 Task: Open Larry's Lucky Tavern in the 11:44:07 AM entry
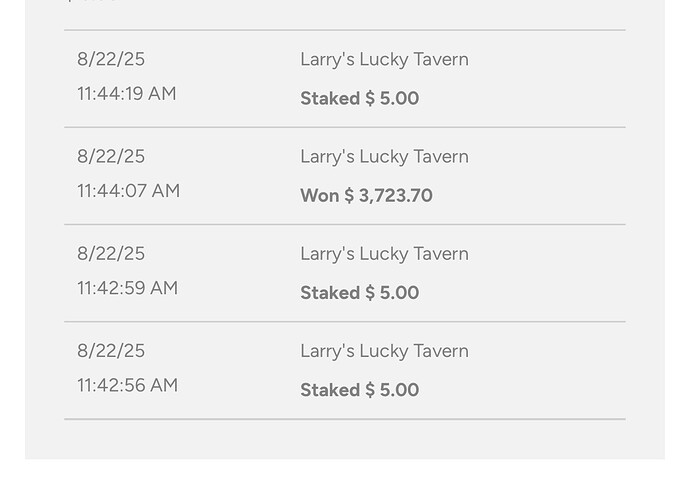pyautogui.click(x=384, y=156)
